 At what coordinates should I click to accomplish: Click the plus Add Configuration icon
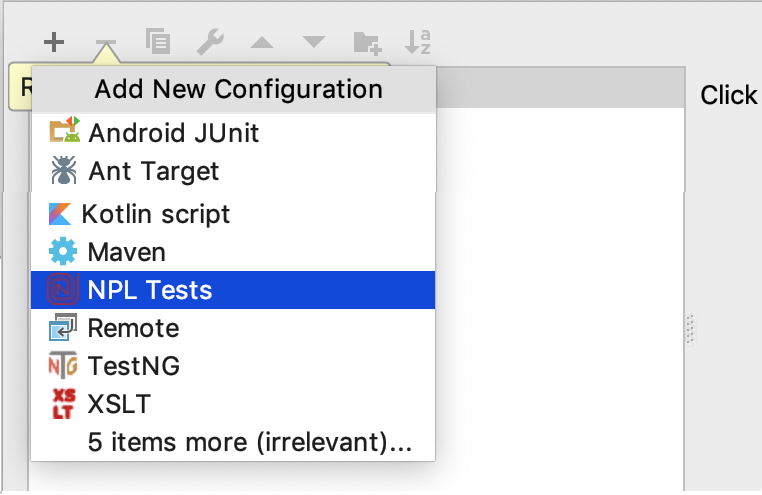54,42
